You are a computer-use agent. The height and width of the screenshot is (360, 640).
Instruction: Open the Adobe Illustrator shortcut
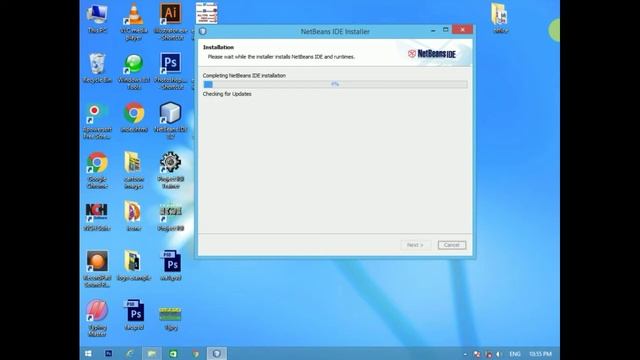171,22
